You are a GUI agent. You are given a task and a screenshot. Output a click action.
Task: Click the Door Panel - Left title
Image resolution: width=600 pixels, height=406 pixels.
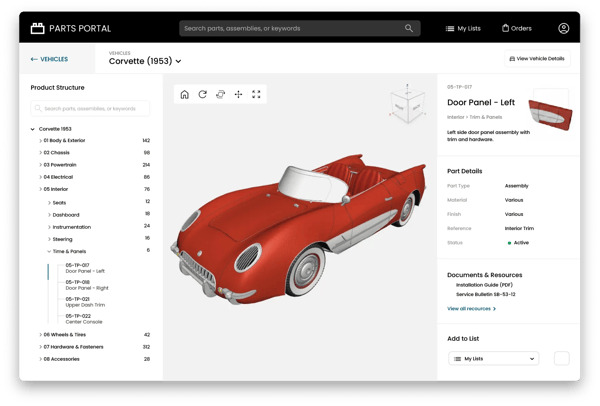pos(481,103)
